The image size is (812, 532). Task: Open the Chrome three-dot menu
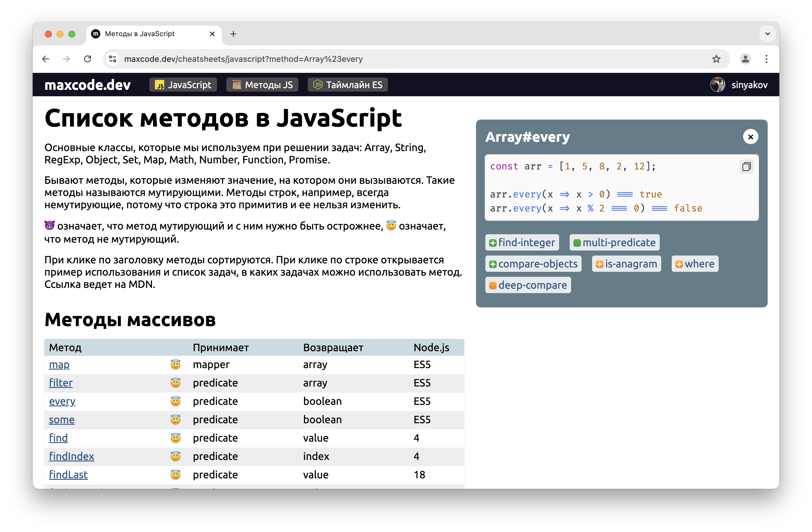click(x=766, y=59)
